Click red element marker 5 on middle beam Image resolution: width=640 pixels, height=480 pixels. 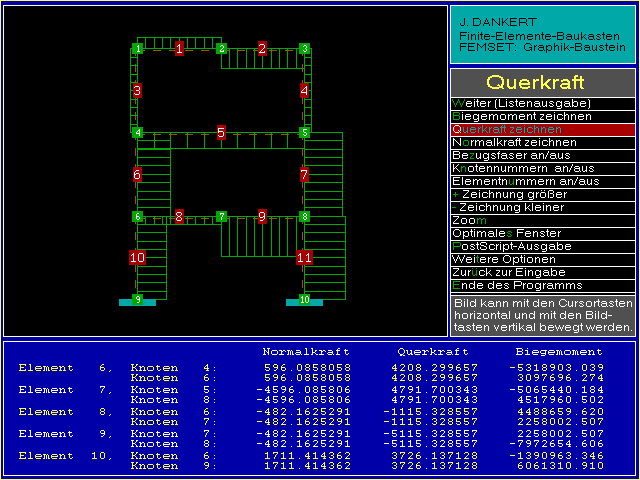point(221,132)
